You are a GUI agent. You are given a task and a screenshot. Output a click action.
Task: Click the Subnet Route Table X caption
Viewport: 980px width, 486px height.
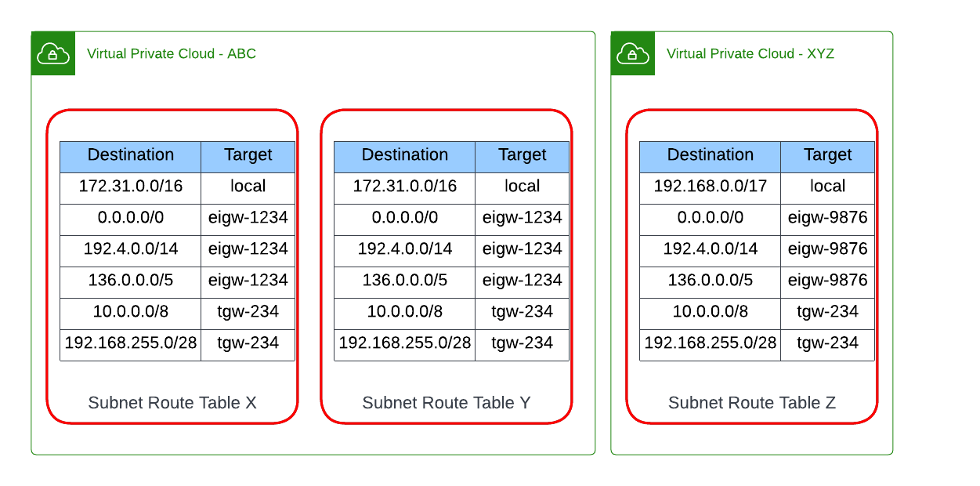pos(172,403)
